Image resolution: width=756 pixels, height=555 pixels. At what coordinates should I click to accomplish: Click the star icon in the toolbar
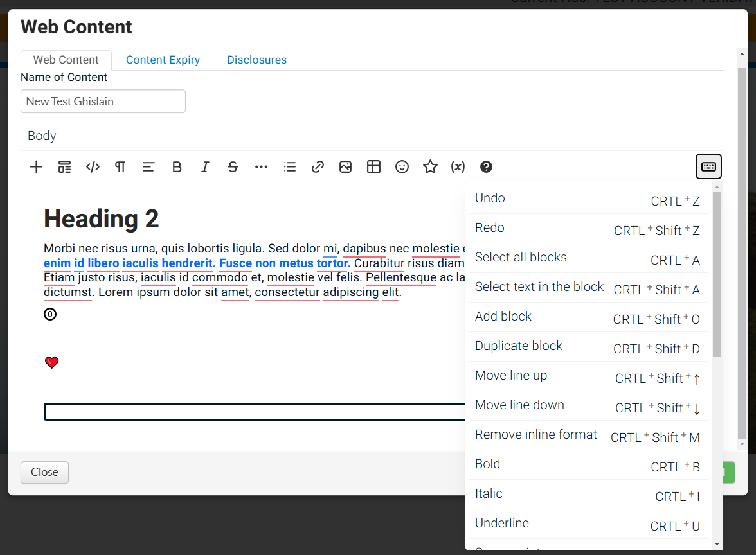[430, 167]
